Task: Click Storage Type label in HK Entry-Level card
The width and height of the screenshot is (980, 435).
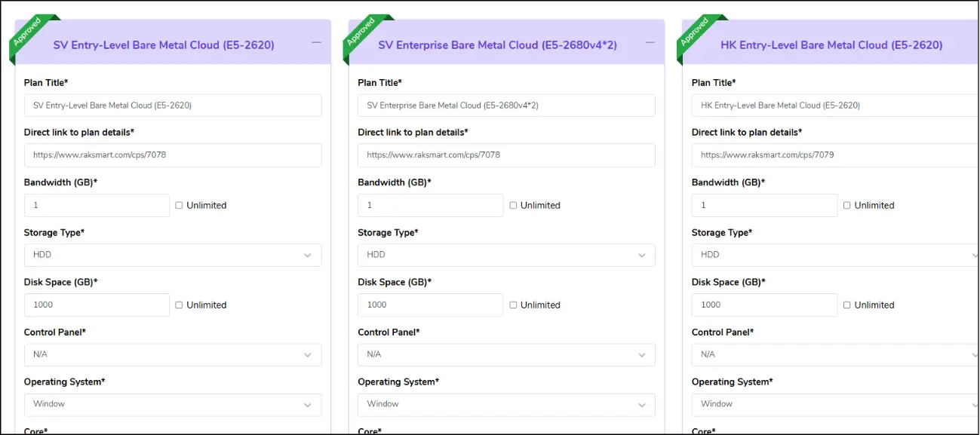Action: coord(722,232)
